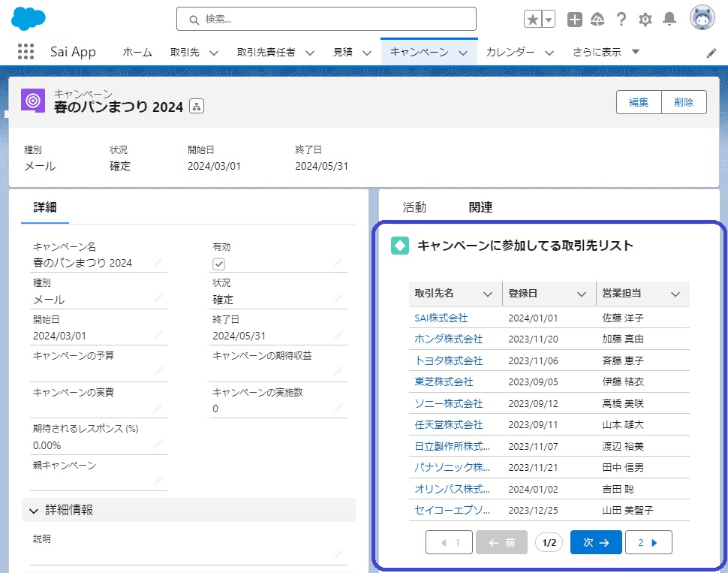Screen dimensions: 728x573
Task: Click the pencil to edit navigation
Action: 711,53
